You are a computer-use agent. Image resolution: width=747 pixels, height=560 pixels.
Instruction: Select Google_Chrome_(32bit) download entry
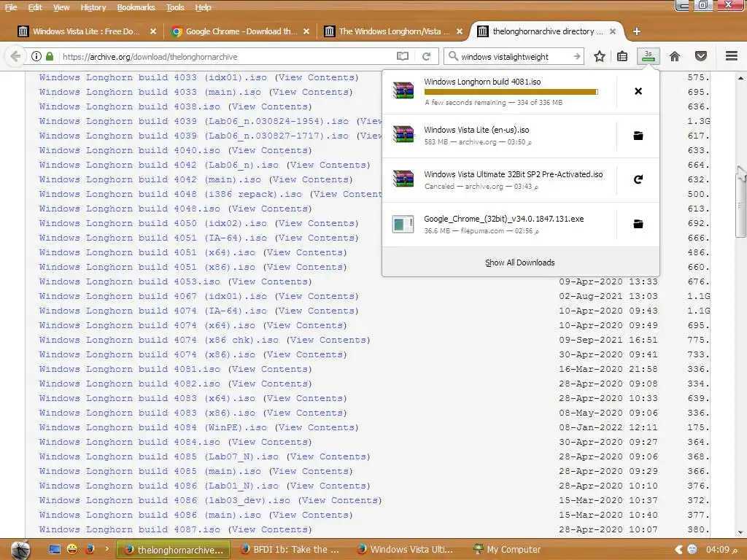(499, 224)
